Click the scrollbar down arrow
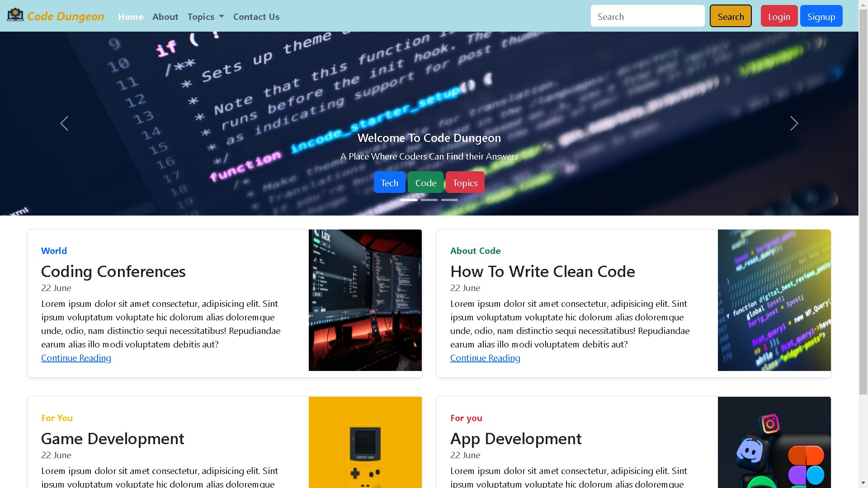The image size is (868, 488). point(863,483)
